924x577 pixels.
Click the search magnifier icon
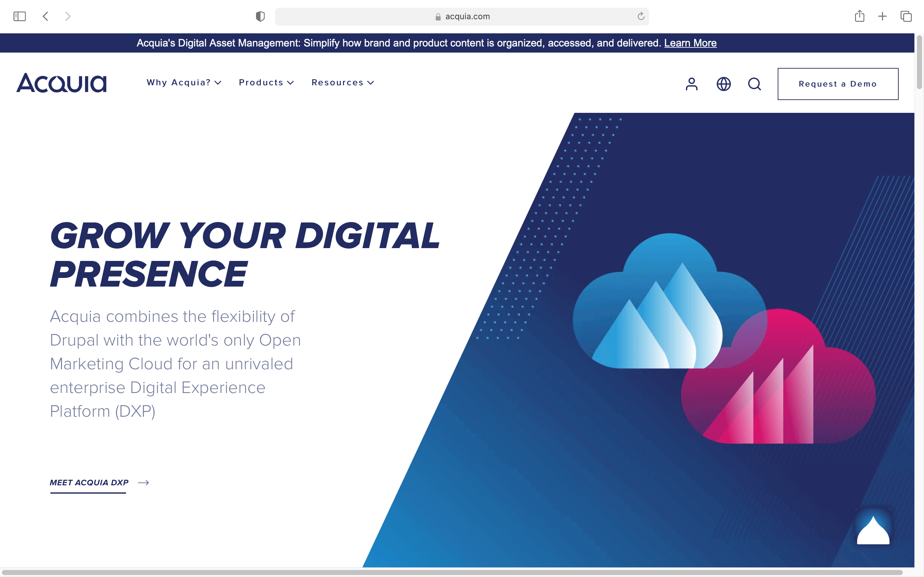coord(755,84)
